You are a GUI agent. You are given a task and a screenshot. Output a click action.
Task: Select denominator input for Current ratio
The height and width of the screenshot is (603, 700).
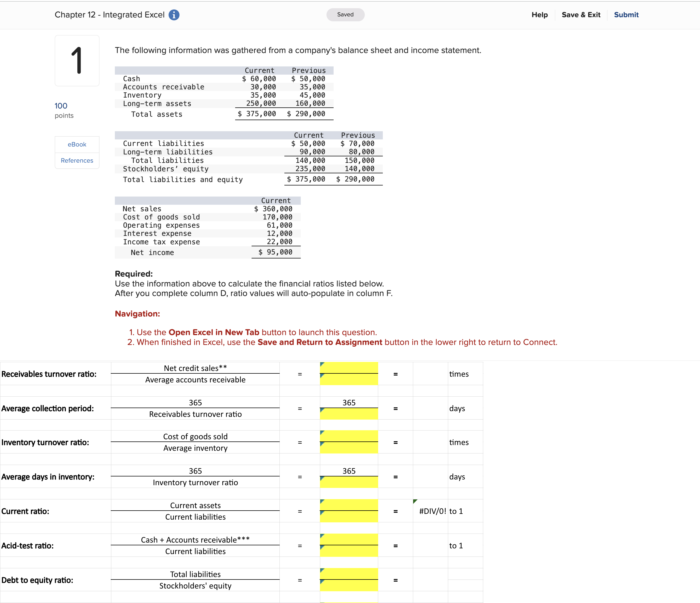tap(349, 517)
